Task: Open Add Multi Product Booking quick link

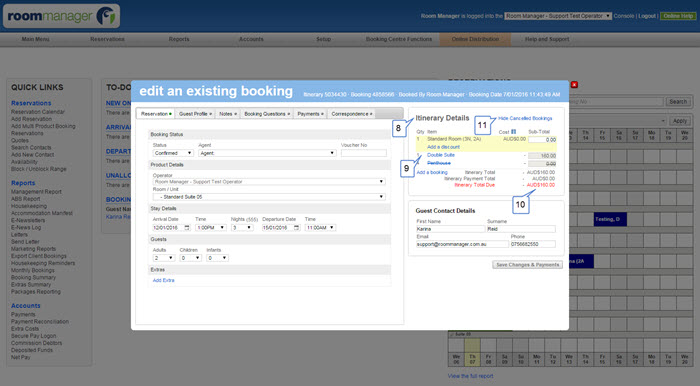Action: click(x=43, y=126)
